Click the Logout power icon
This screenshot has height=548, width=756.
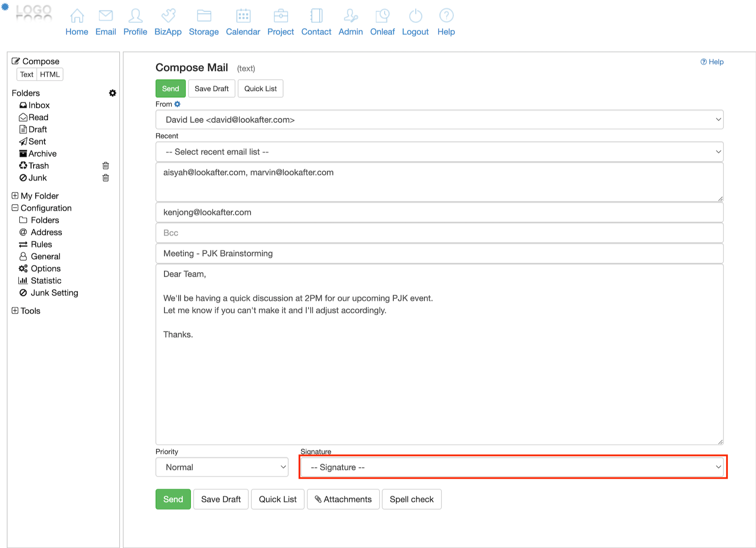pyautogui.click(x=415, y=16)
